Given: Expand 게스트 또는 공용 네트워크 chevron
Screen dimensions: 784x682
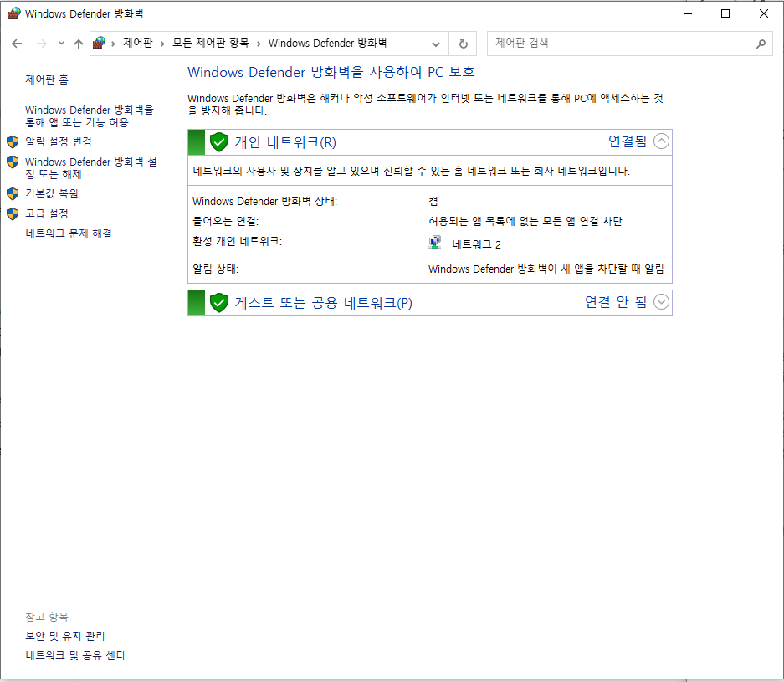Looking at the screenshot, I should click(661, 302).
